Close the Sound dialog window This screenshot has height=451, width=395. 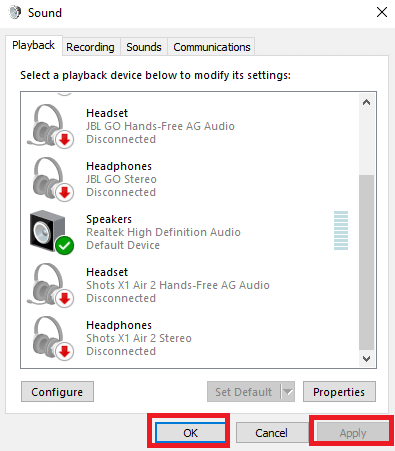pyautogui.click(x=382, y=12)
